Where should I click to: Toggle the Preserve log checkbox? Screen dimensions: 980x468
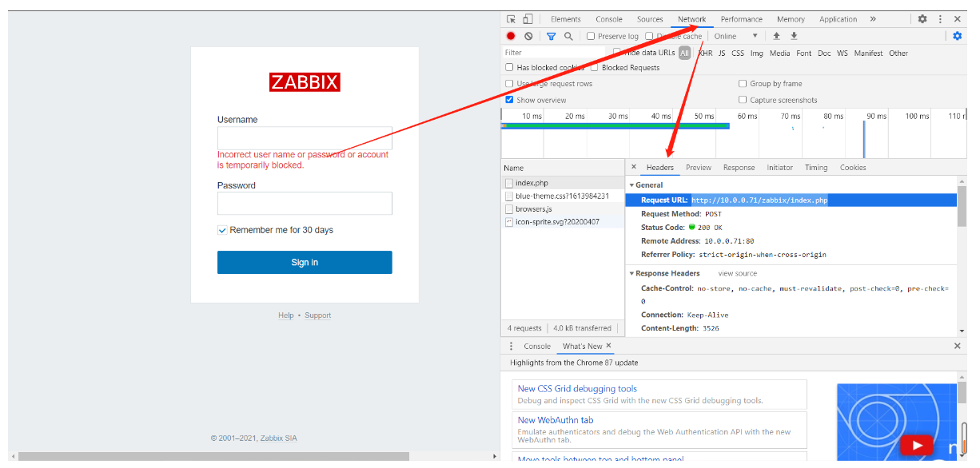[591, 36]
